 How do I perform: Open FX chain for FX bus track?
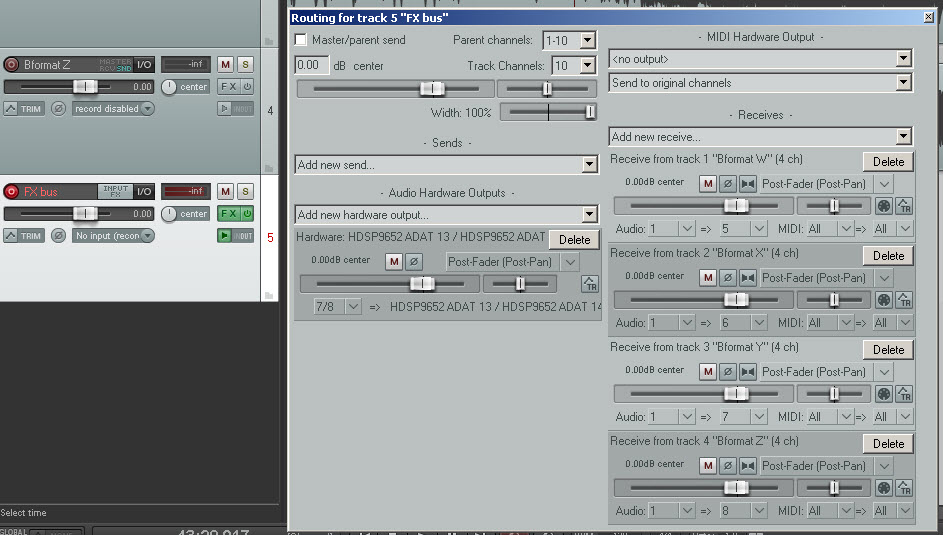click(228, 214)
